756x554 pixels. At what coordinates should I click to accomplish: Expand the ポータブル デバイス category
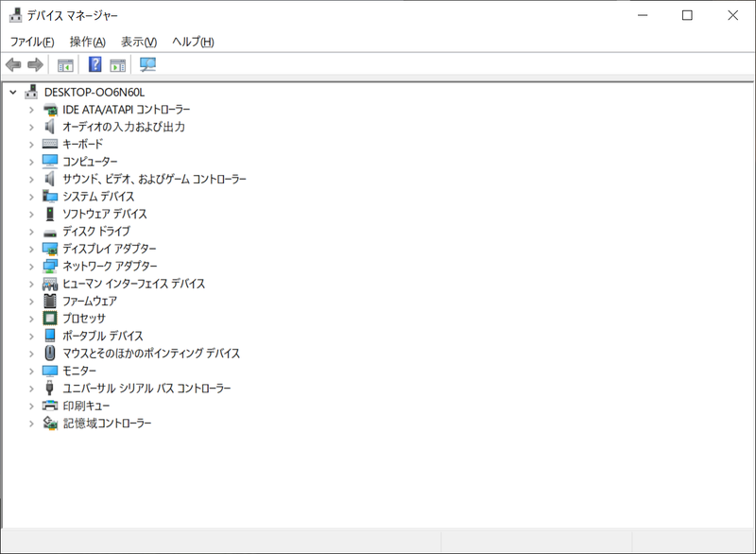point(31,336)
